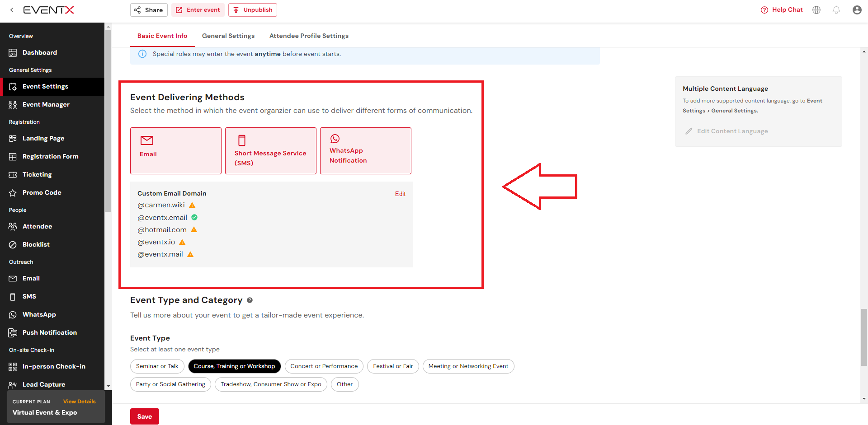Click the Ticketing sidebar icon
The width and height of the screenshot is (868, 425).
click(13, 174)
